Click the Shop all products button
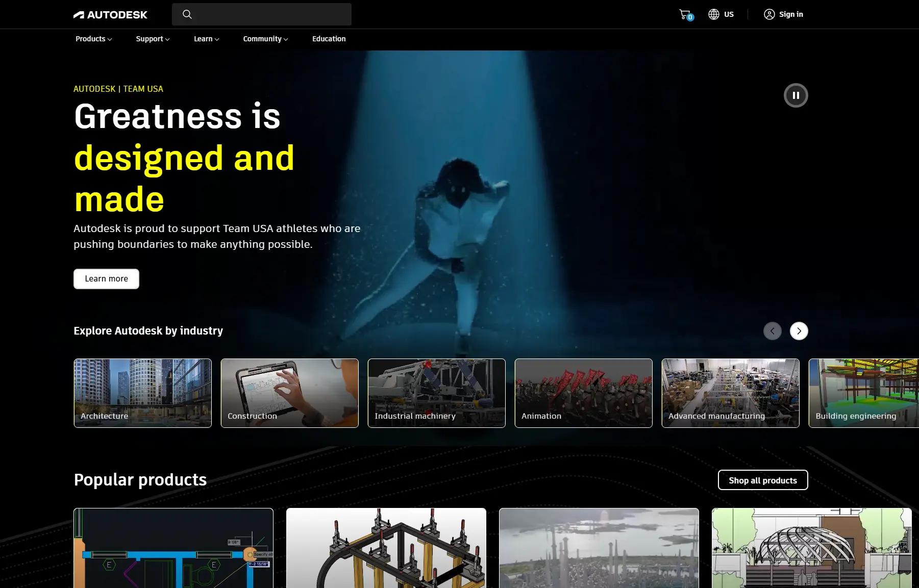Screen dimensions: 919x588 [762, 480]
